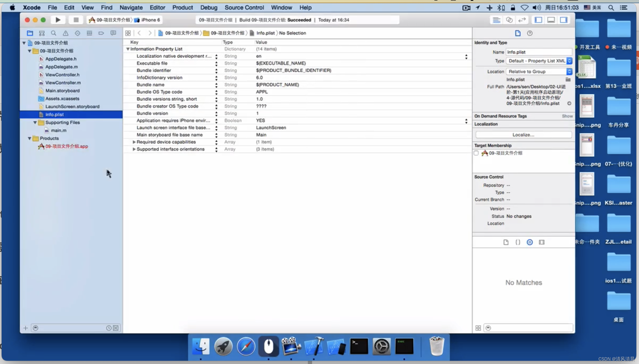Viewport: 639px width, 364px height.
Task: Open the Object library
Action: [530, 242]
